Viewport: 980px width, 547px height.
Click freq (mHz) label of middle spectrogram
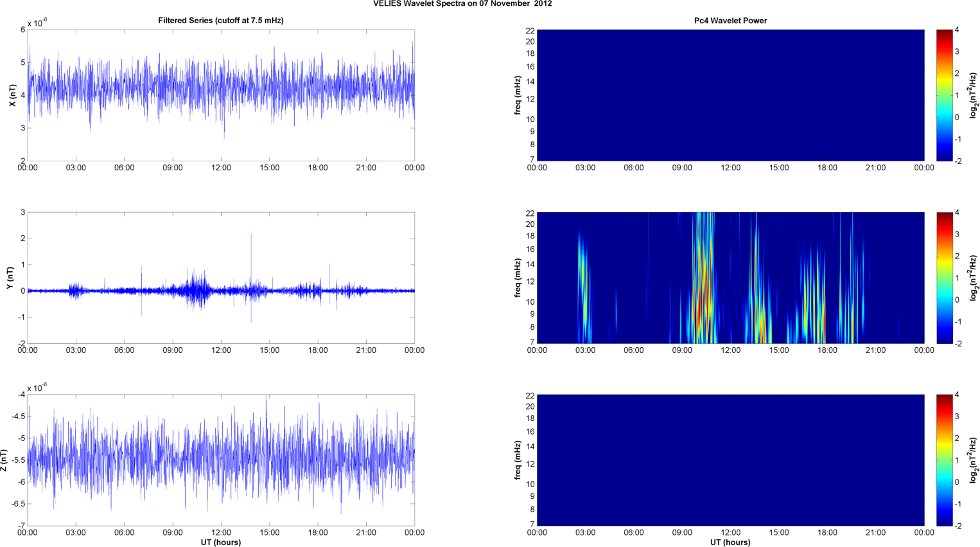click(x=518, y=278)
